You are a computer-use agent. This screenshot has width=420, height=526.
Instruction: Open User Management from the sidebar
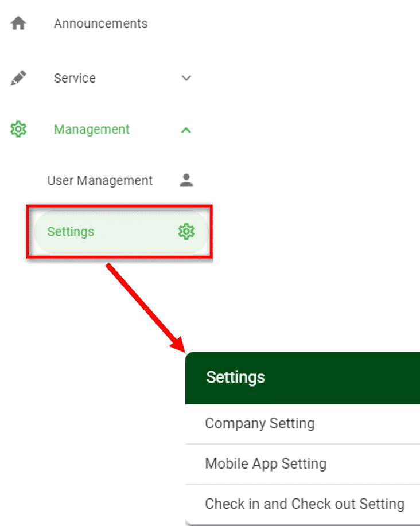pyautogui.click(x=100, y=181)
